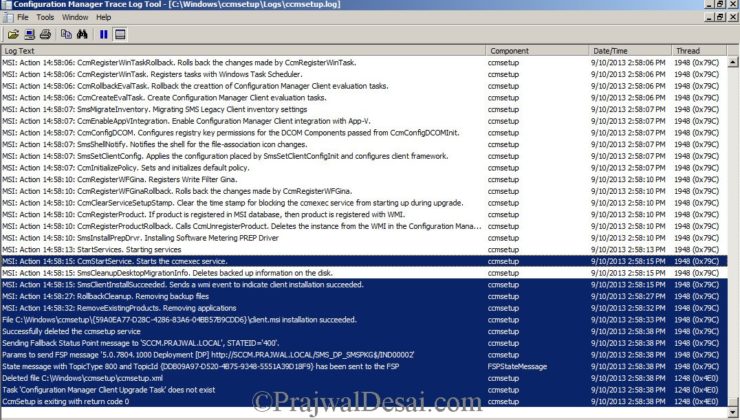740x420 pixels.
Task: Select the 'Starts the ccmexec service' line
Action: click(363, 261)
